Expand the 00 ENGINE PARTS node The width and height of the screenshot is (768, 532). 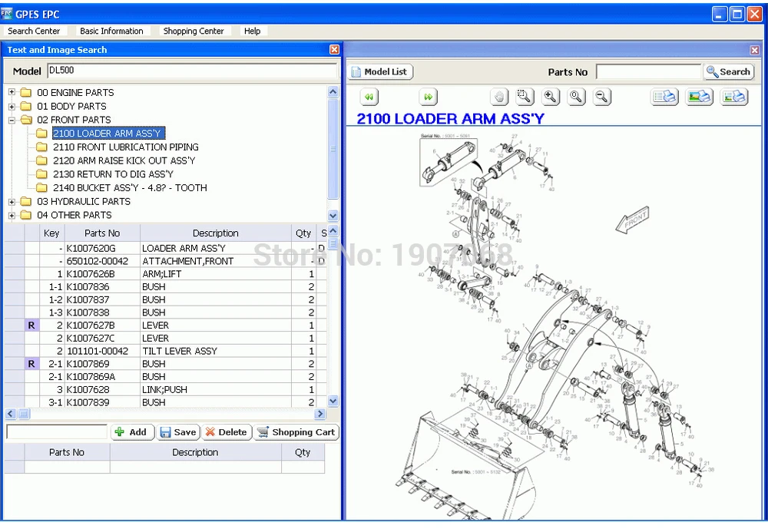12,92
